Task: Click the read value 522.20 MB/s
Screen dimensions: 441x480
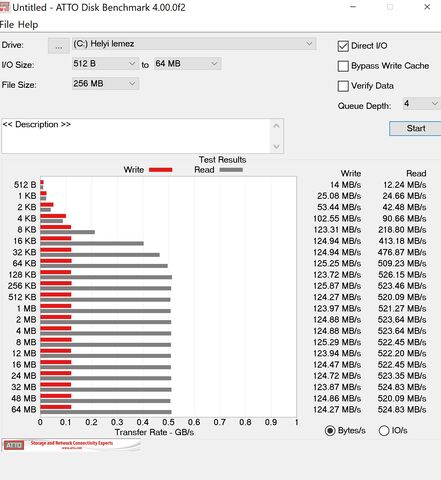Action: click(402, 353)
